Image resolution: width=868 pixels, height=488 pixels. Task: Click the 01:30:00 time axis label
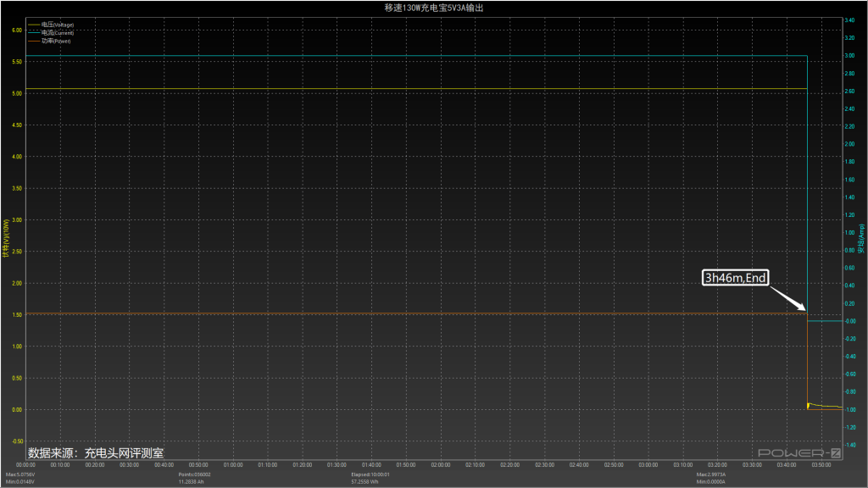pyautogui.click(x=337, y=465)
